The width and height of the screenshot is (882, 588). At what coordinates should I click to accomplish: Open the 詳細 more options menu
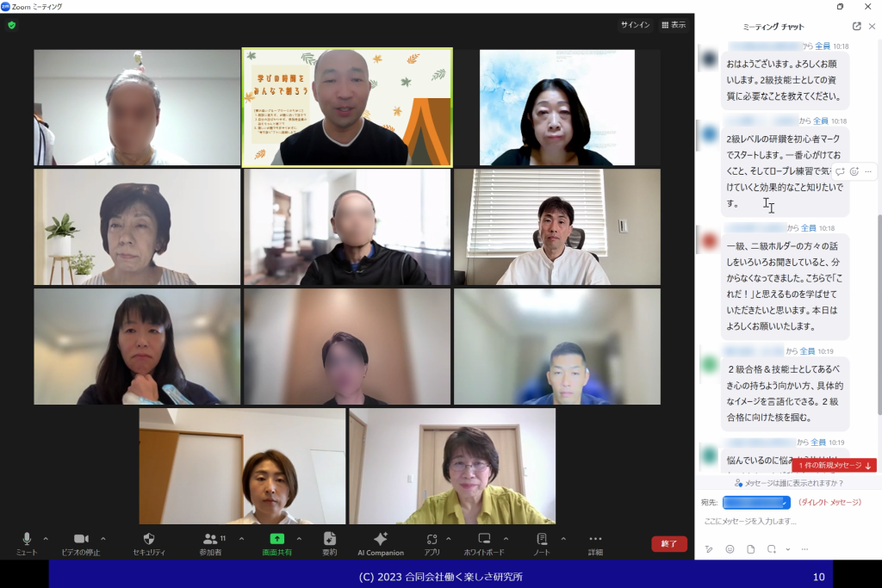click(595, 542)
